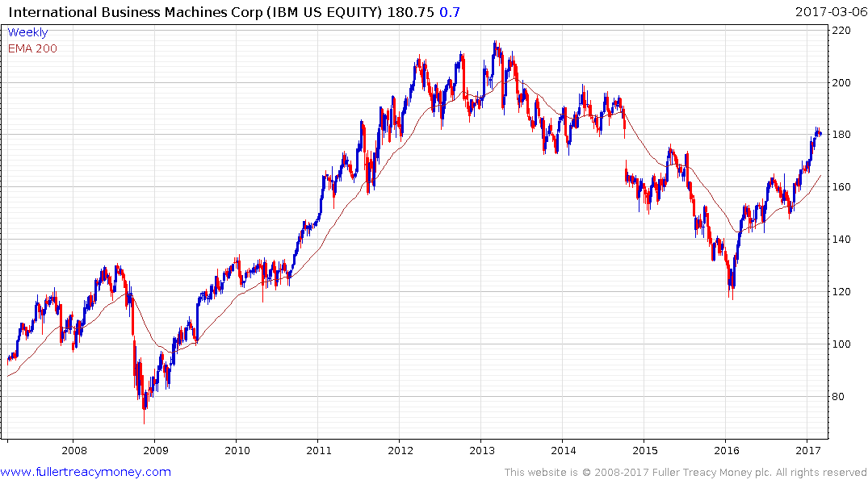Click the EMA 200 legend label

tap(32, 48)
